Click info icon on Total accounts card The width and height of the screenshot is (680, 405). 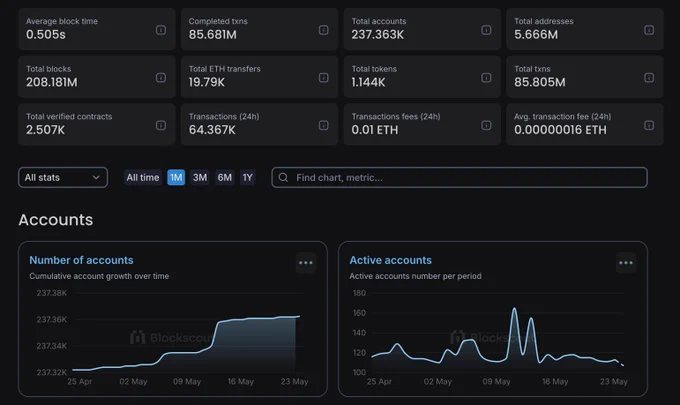tap(486, 30)
